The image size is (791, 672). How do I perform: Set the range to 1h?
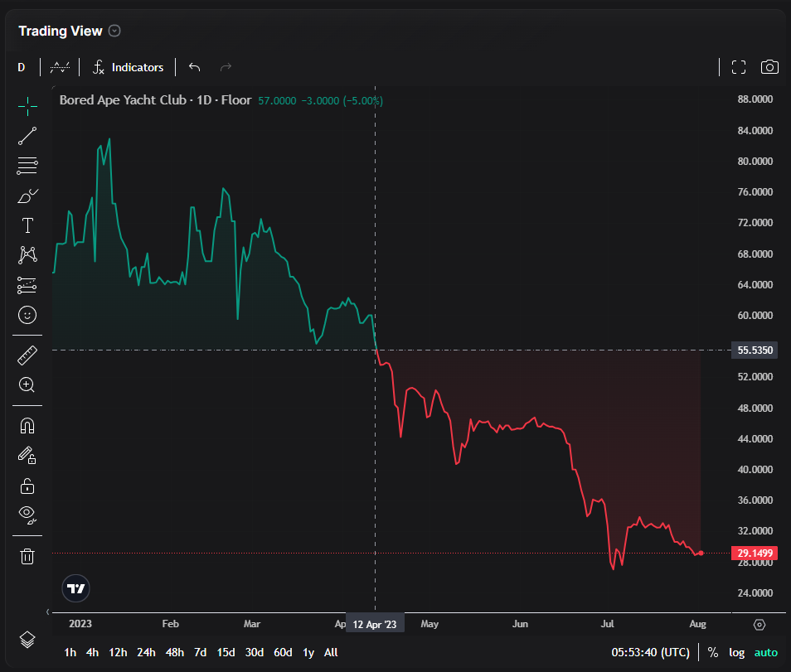tap(70, 652)
